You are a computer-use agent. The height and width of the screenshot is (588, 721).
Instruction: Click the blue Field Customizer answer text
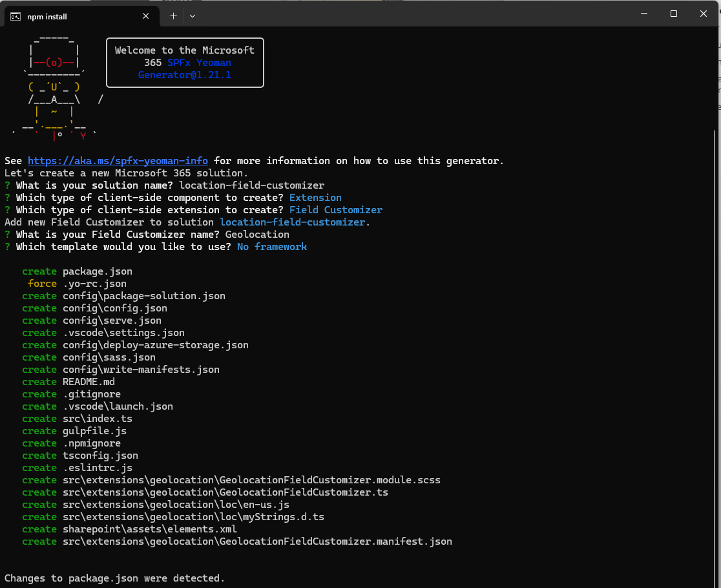335,210
